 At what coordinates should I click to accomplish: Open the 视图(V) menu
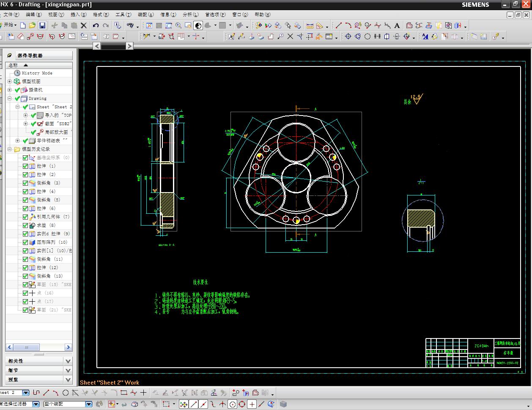56,14
